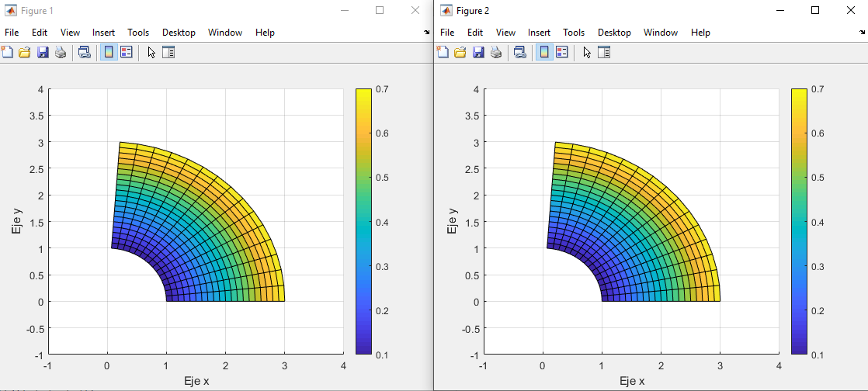The image size is (868, 391).
Task: Print Figure 1 using the printer icon
Action: pyautogui.click(x=60, y=52)
